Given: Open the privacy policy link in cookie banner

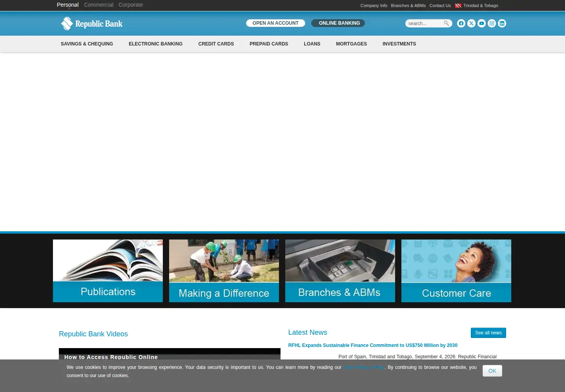Looking at the screenshot, I should pyautogui.click(x=364, y=367).
